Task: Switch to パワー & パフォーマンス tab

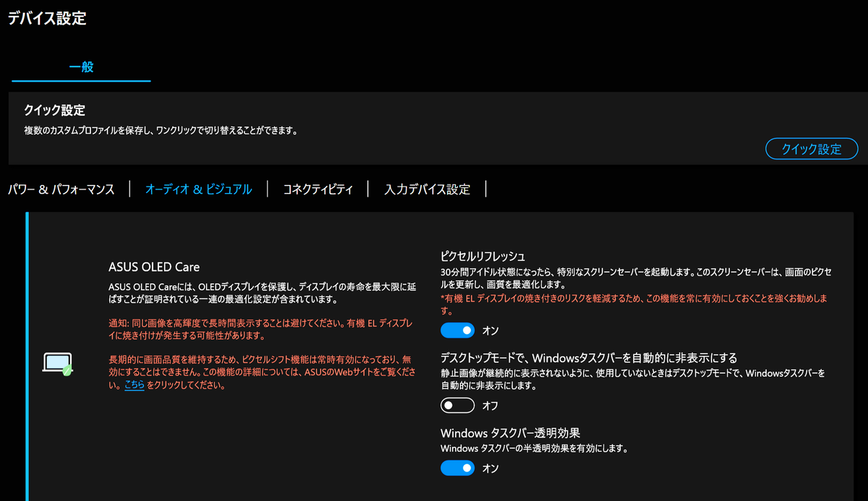Action: [61, 189]
